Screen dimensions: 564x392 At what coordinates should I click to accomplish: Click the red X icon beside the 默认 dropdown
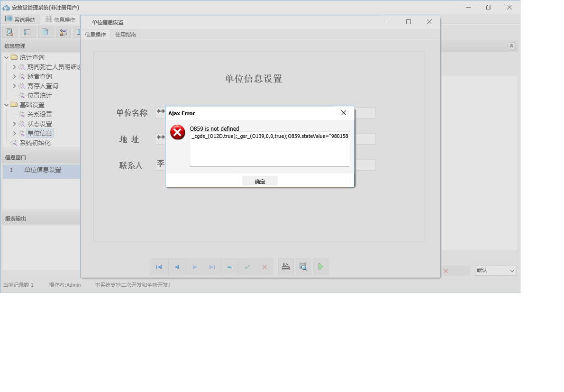[446, 271]
